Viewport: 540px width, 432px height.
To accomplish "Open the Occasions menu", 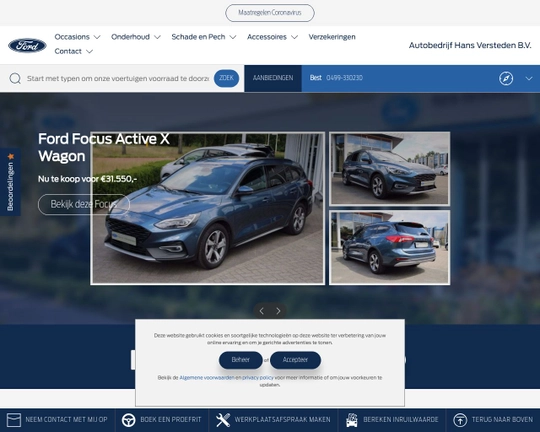I will point(72,37).
